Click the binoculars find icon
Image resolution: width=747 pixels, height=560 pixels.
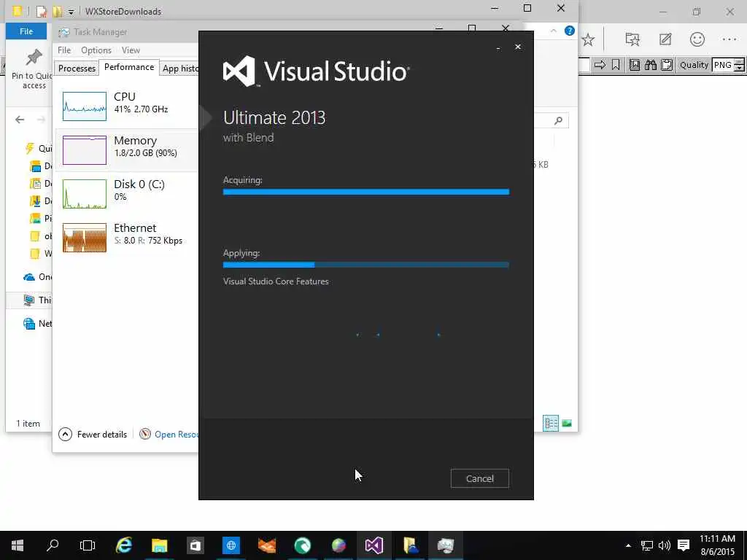click(651, 65)
